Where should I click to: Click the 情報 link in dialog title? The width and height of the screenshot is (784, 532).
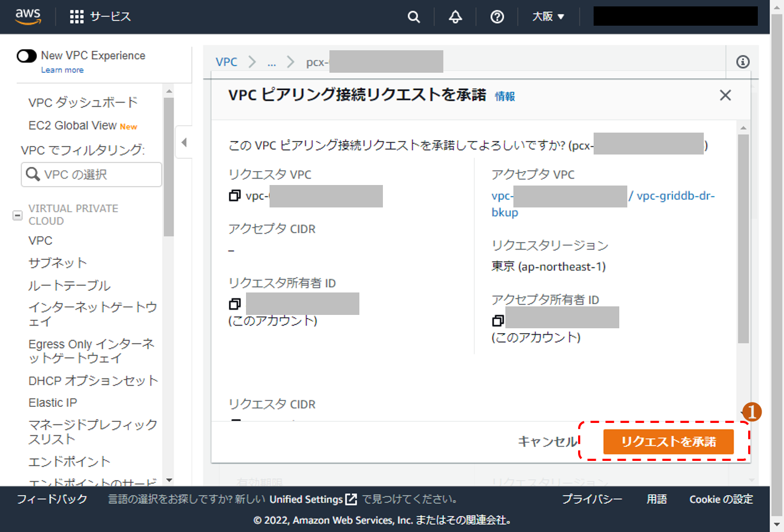click(x=505, y=96)
